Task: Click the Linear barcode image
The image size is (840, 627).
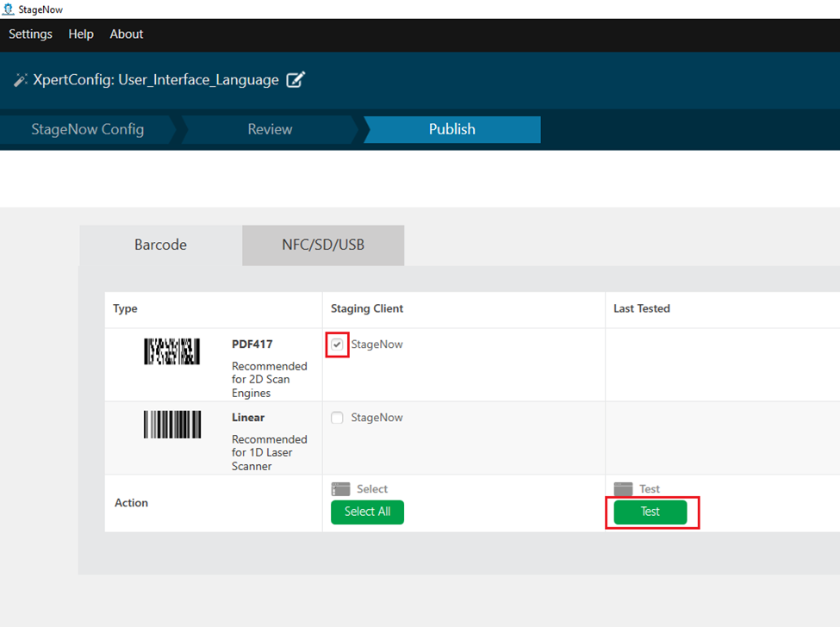Action: tap(171, 425)
